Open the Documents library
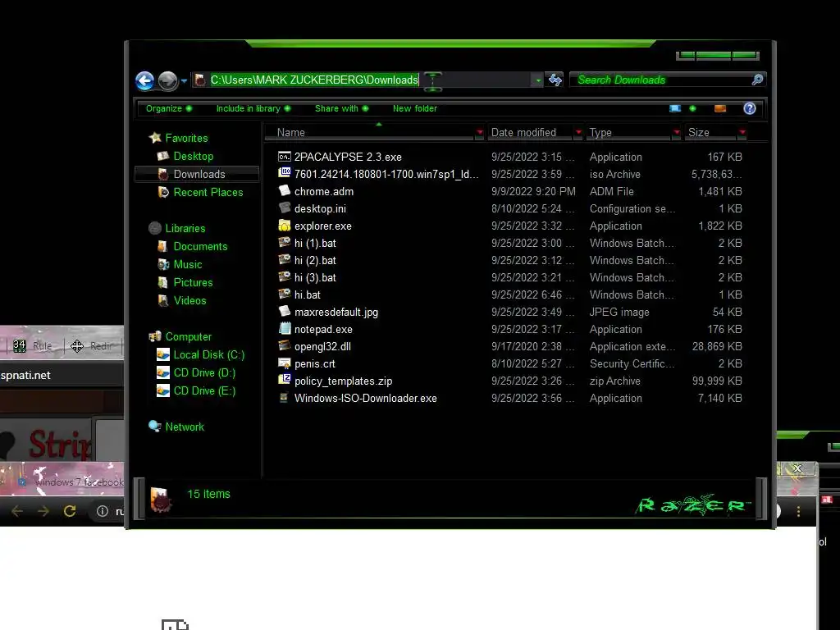Screen dimensions: 840x630 tap(200, 246)
